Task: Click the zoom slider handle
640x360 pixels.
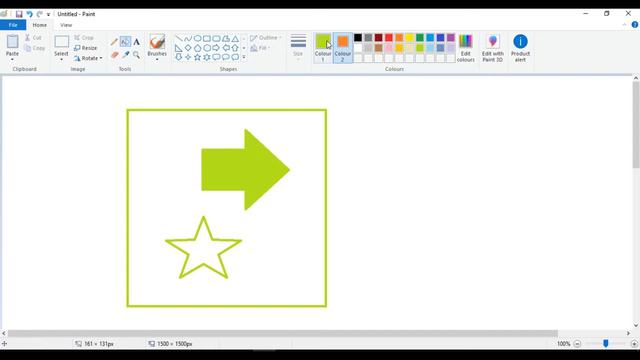Action: 606,344
